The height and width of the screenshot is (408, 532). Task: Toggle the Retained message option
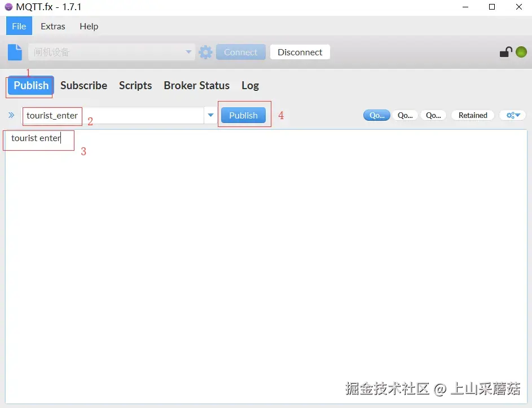473,116
